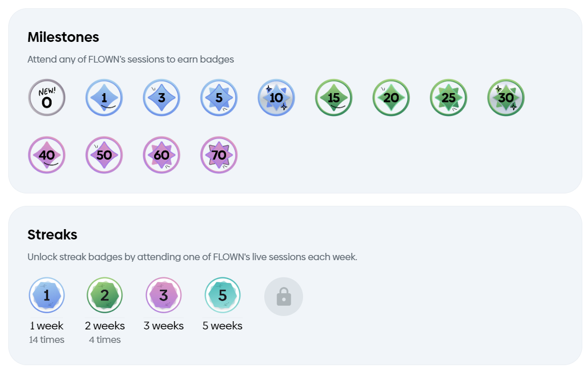The image size is (588, 376).
Task: Click the locked streak badge padlock
Action: [284, 296]
